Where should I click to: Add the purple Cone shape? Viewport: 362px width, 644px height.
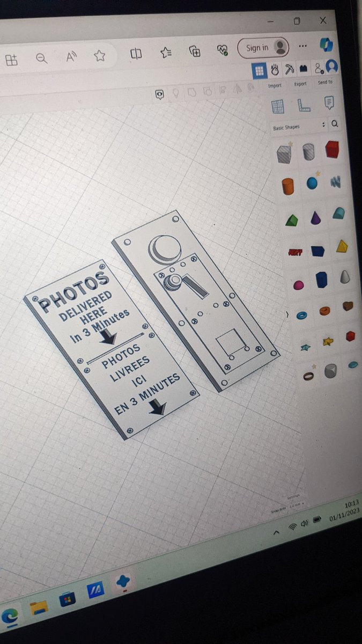coord(315,217)
